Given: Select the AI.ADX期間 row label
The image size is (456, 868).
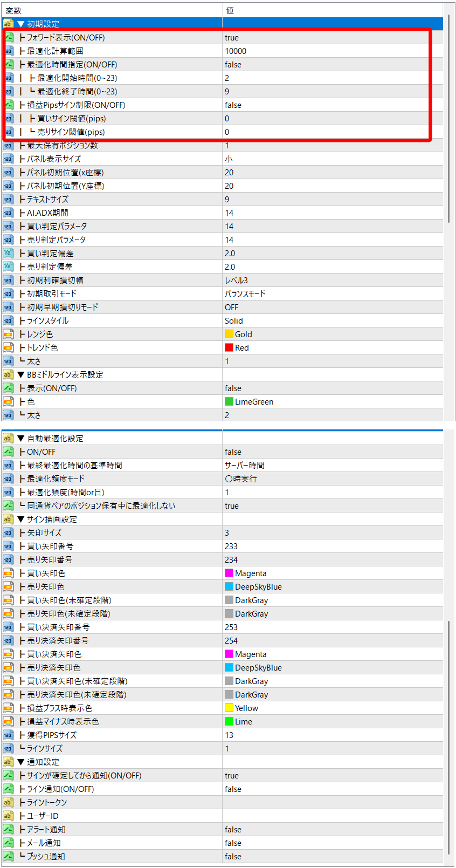Looking at the screenshot, I should (x=47, y=213).
